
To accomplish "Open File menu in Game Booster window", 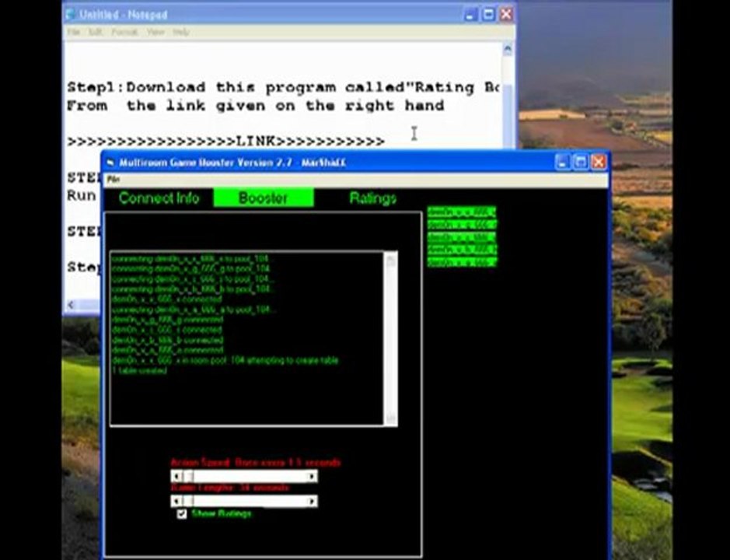I will click(114, 179).
